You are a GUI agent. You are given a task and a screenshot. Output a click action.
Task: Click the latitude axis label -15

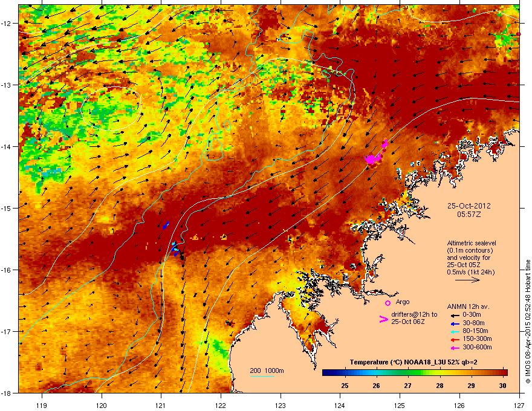7,208
